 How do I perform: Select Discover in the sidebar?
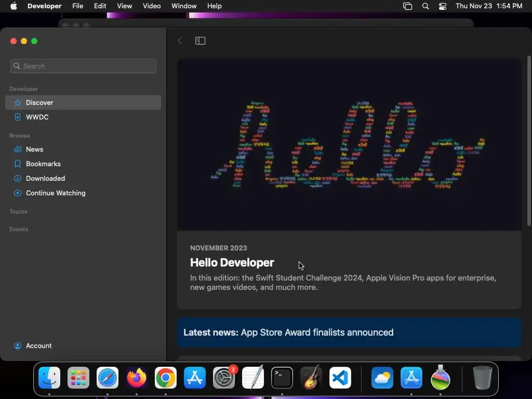click(x=83, y=102)
